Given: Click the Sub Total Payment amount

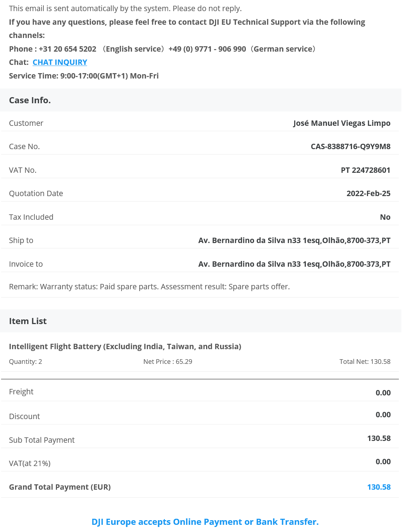Looking at the screenshot, I should tap(379, 438).
